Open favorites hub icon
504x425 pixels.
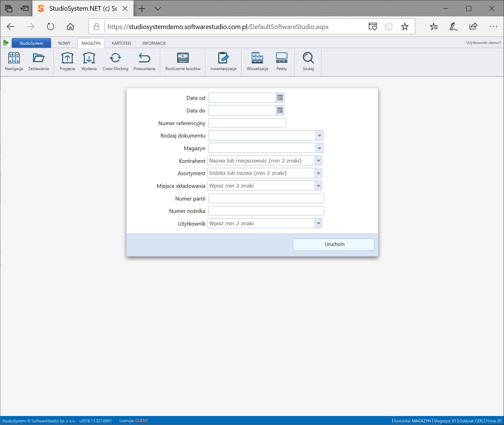434,27
